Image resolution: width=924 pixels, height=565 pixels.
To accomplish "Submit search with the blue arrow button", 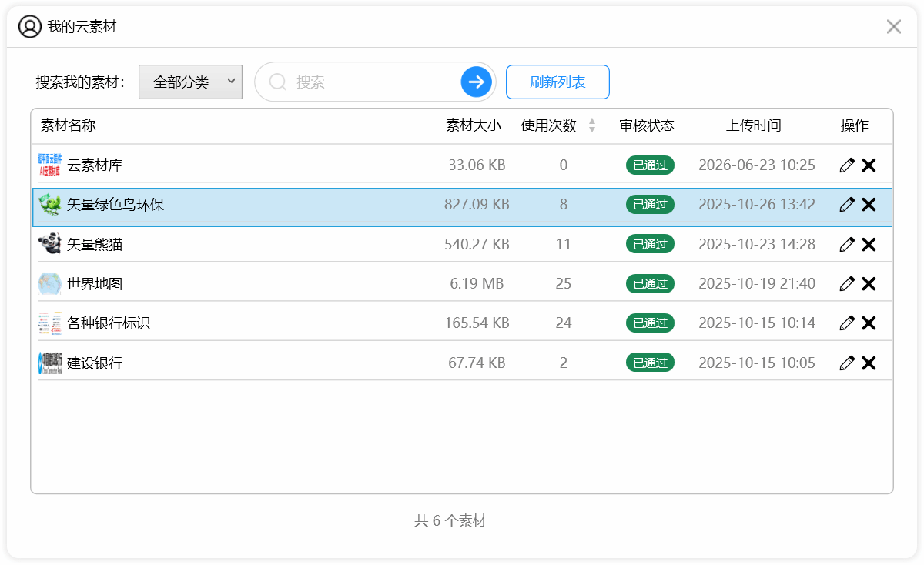I will (477, 82).
